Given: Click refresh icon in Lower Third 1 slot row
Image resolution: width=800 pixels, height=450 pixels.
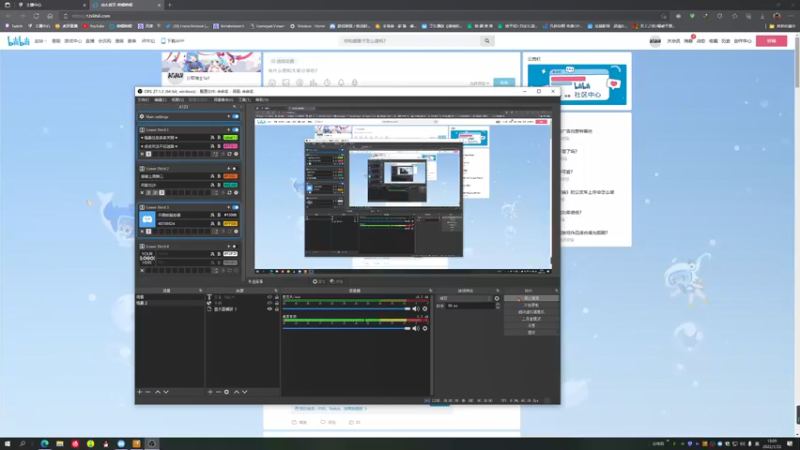Looking at the screenshot, I should tap(229, 154).
